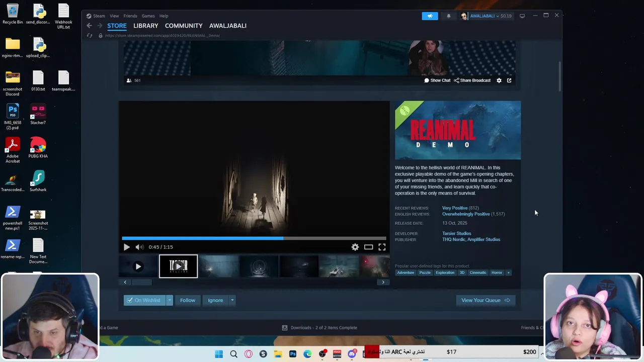Open Steam notifications bell
Image resolution: width=644 pixels, height=362 pixels.
point(449,16)
